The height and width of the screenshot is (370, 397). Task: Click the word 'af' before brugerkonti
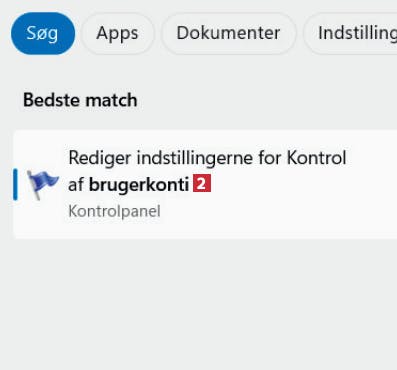coord(76,184)
